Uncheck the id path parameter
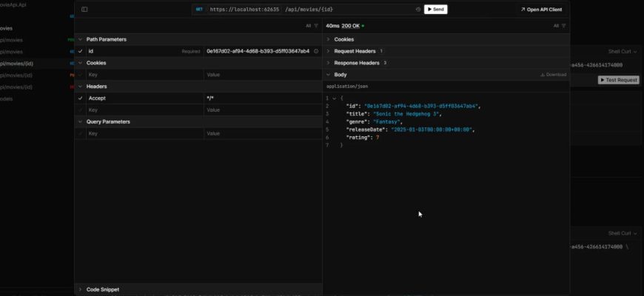Image resolution: width=644 pixels, height=296 pixels. pos(80,51)
